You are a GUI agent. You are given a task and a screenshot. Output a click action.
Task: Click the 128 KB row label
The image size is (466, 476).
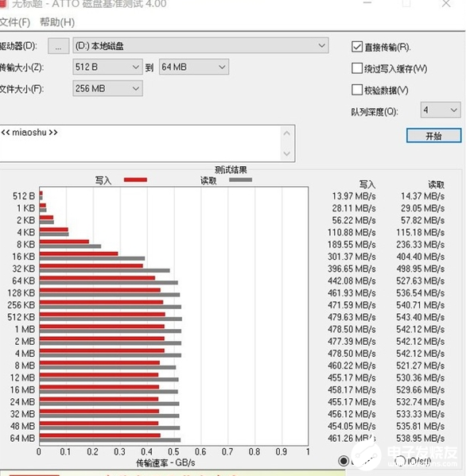click(21, 293)
